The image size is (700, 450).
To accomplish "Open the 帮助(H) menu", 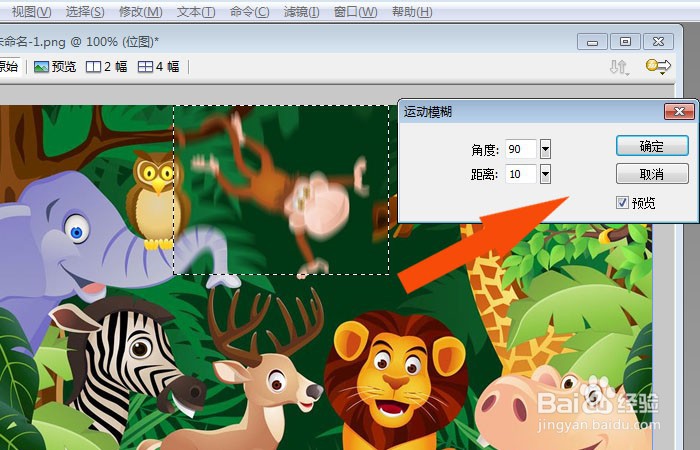I will [412, 11].
